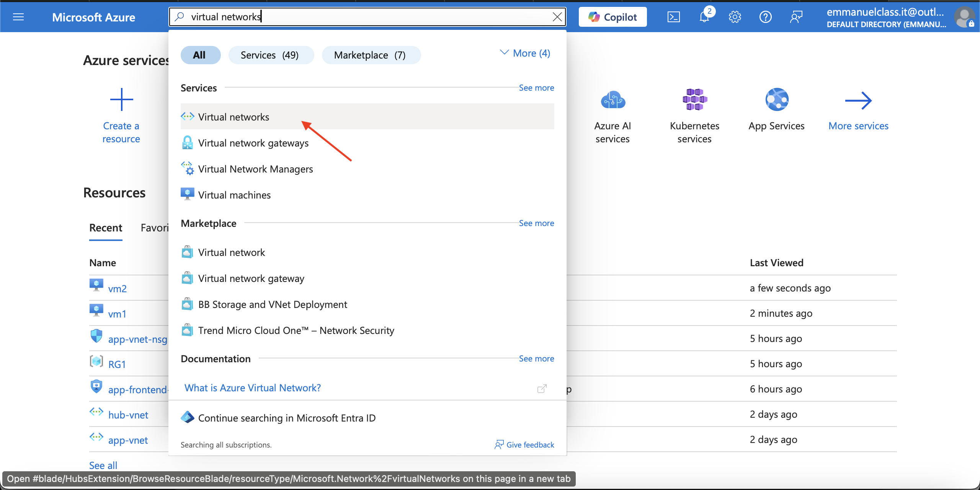Screen dimensions: 980x490
Task: Click the '6 hours ago' cell
Action: pyautogui.click(x=776, y=389)
